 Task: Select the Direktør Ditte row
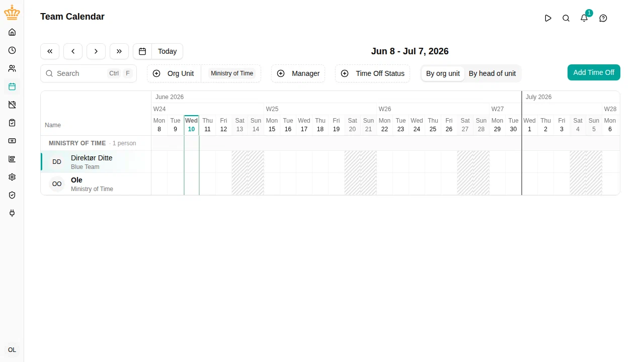pos(96,162)
